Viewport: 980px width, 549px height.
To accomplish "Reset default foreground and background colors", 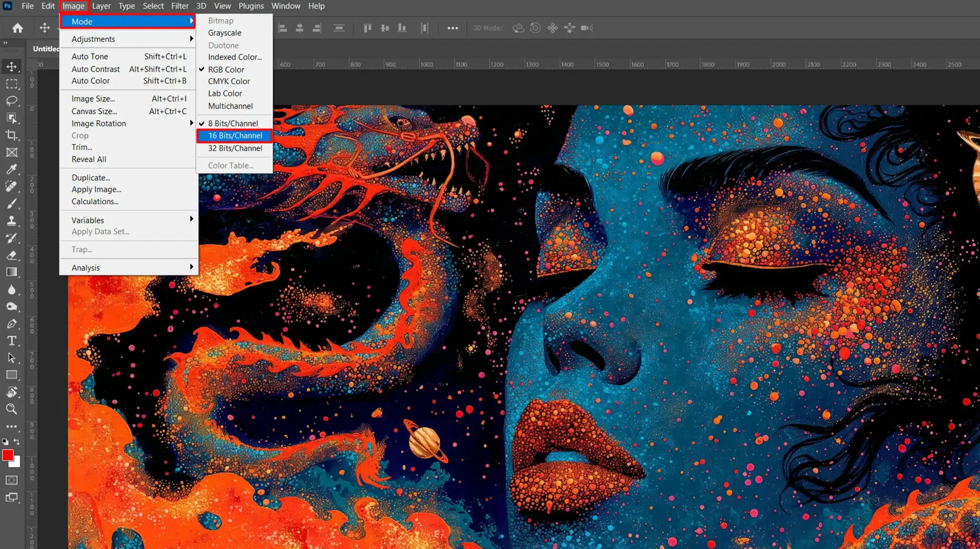I will click(x=5, y=441).
